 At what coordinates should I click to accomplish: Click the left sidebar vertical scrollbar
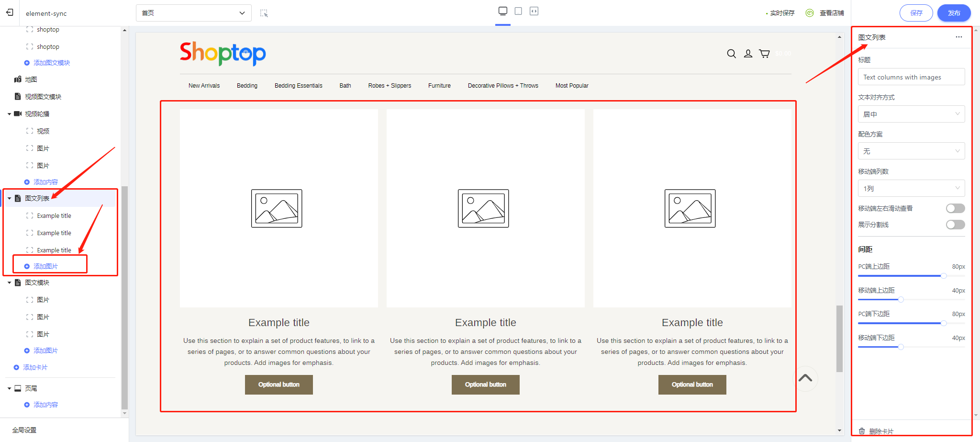click(x=125, y=297)
